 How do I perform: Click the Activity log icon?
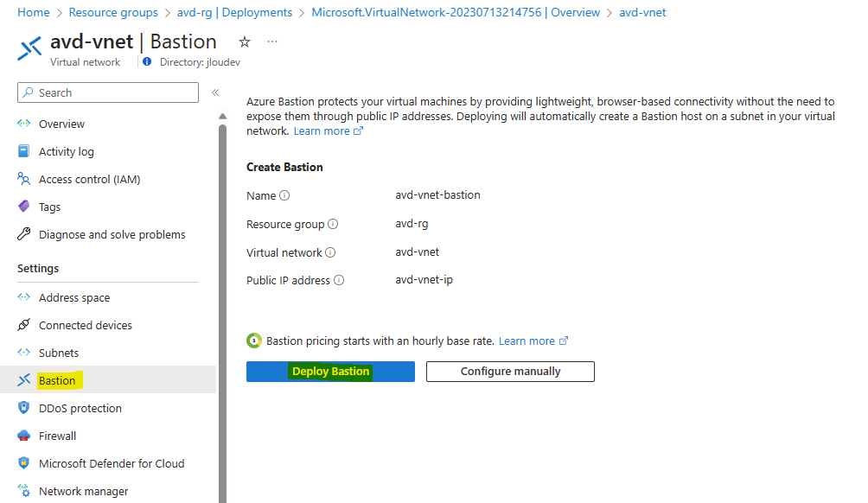(24, 151)
